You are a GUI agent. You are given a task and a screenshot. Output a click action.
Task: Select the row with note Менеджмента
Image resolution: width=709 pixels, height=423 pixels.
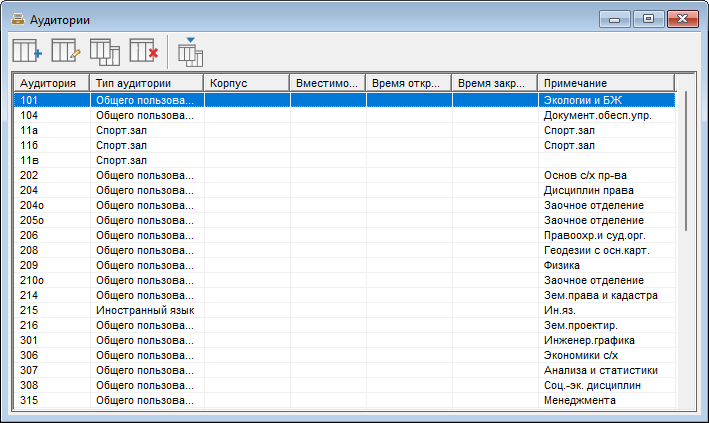point(579,401)
